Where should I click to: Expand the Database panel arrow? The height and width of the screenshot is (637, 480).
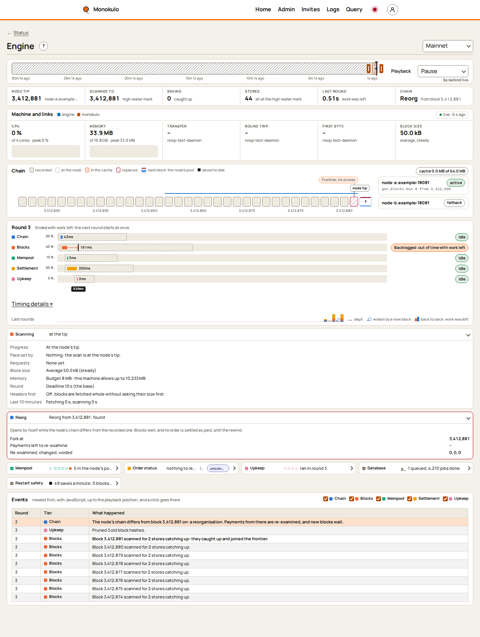tap(469, 468)
